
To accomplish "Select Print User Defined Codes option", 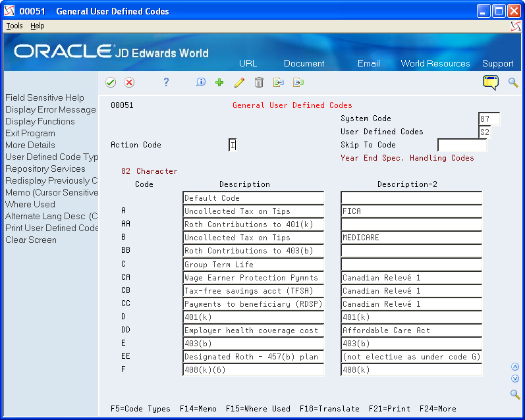I will pos(51,228).
